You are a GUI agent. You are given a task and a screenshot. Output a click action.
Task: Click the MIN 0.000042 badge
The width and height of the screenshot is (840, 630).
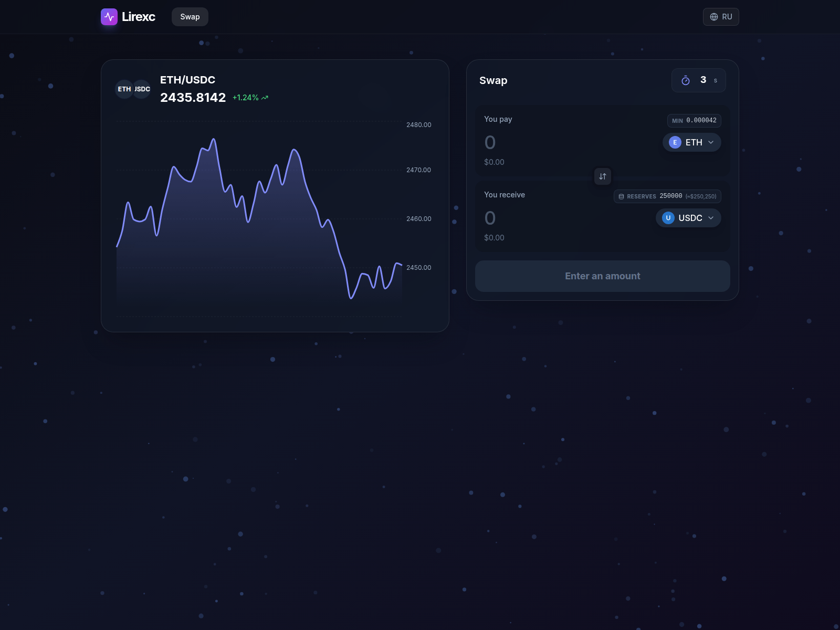pyautogui.click(x=694, y=121)
